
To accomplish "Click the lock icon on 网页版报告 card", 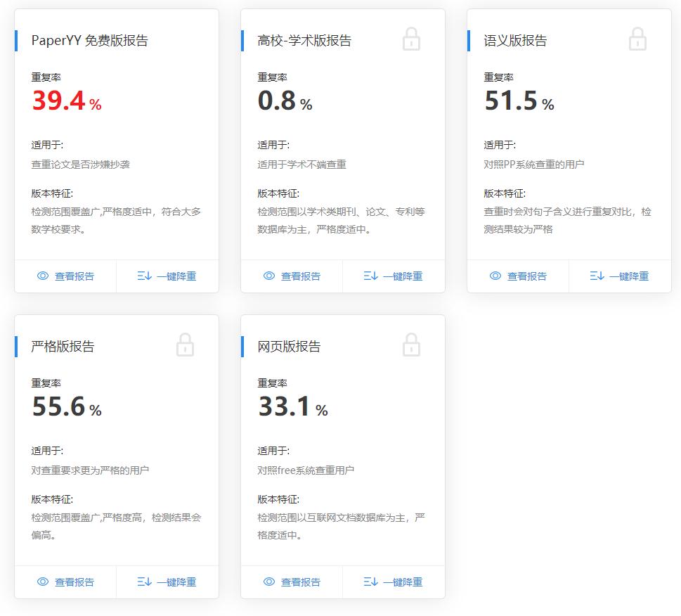I will click(x=412, y=345).
